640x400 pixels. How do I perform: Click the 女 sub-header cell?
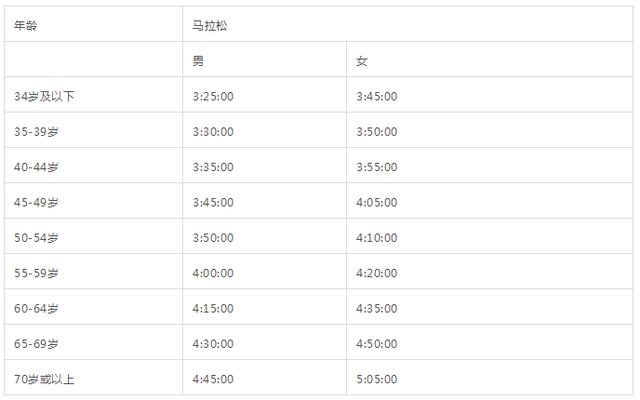[x=362, y=61]
